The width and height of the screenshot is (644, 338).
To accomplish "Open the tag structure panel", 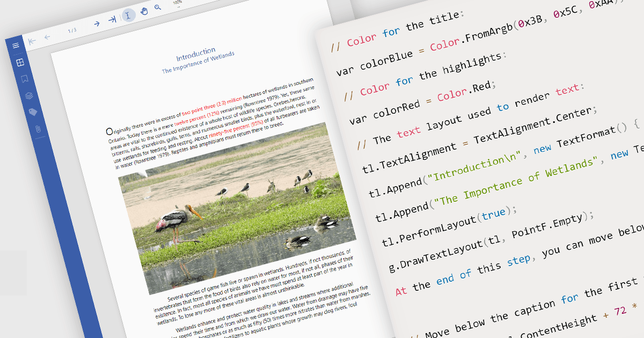I will (33, 112).
